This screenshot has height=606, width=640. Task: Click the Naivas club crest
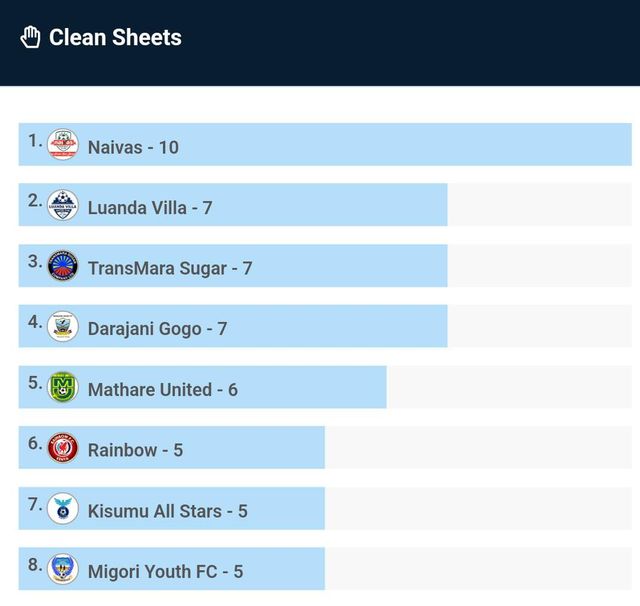[63, 145]
